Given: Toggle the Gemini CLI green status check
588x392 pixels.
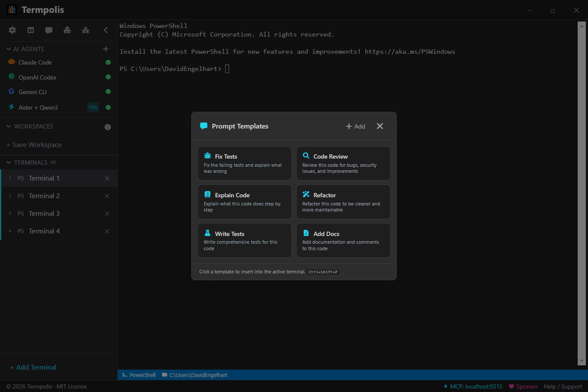Looking at the screenshot, I should click(x=108, y=92).
